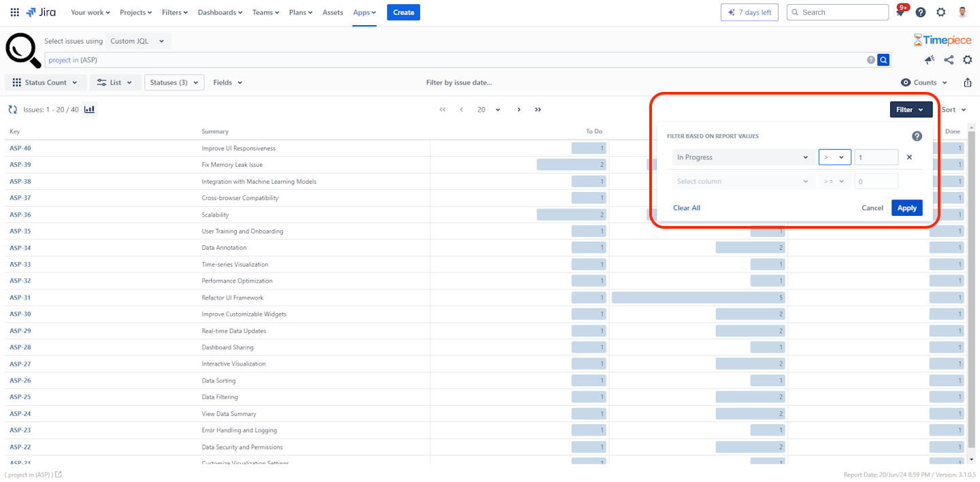Open the bar chart view next to issue count
Screen dimensions: 980x482
(x=89, y=109)
